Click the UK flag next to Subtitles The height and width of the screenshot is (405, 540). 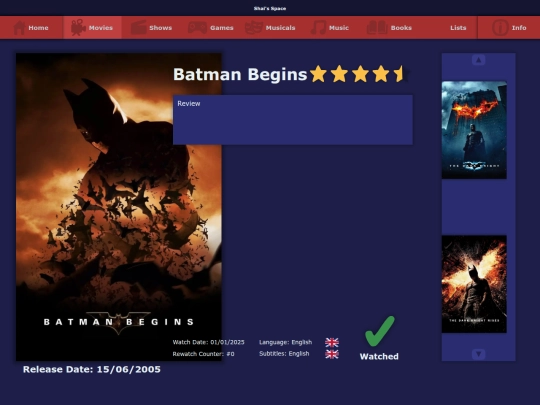(332, 354)
